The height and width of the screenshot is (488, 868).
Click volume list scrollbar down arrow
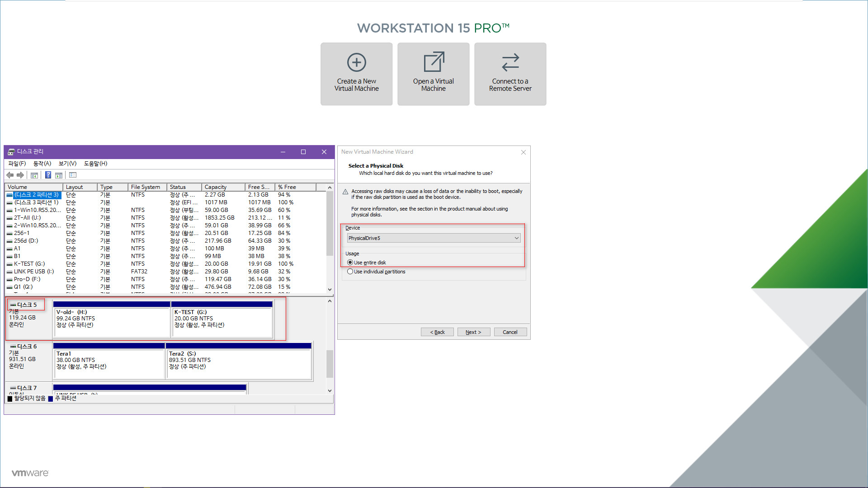(330, 290)
